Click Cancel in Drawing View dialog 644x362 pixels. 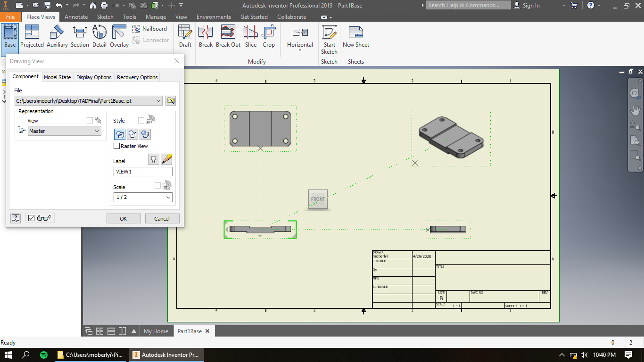point(162,218)
